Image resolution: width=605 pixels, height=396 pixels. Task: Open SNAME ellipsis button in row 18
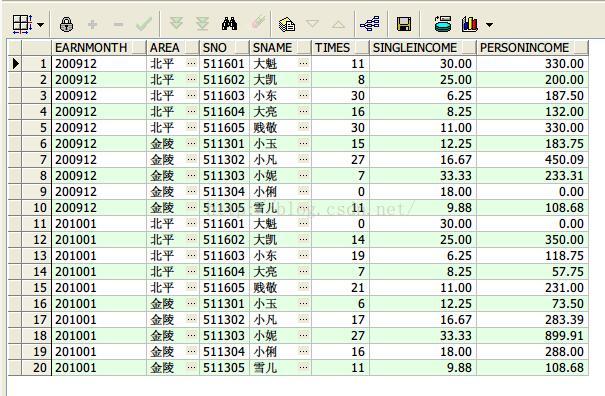[303, 335]
